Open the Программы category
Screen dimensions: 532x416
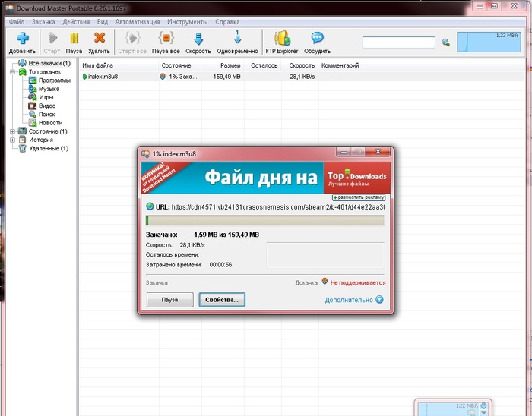[x=54, y=80]
